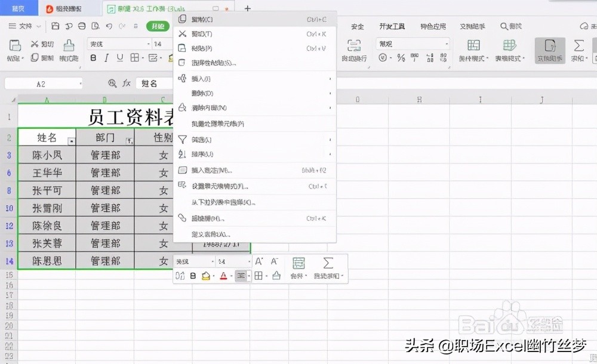Click the + button to create a new document tab

coord(247,8)
